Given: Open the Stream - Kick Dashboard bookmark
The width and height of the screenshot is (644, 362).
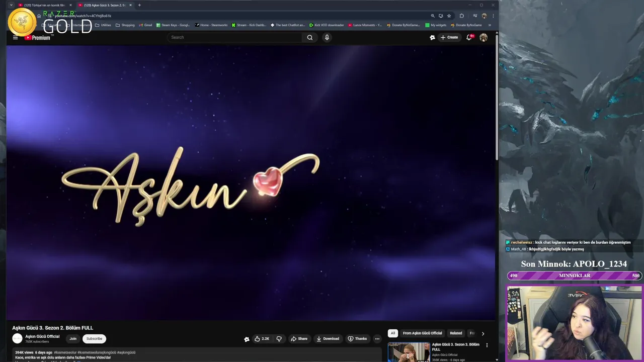Looking at the screenshot, I should pyautogui.click(x=249, y=25).
